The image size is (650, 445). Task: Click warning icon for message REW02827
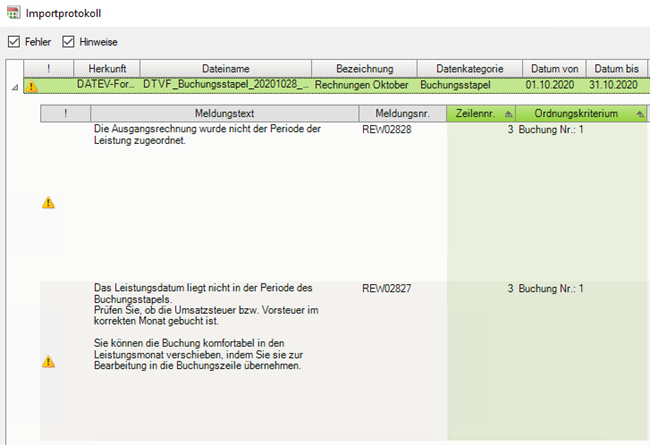[x=48, y=362]
